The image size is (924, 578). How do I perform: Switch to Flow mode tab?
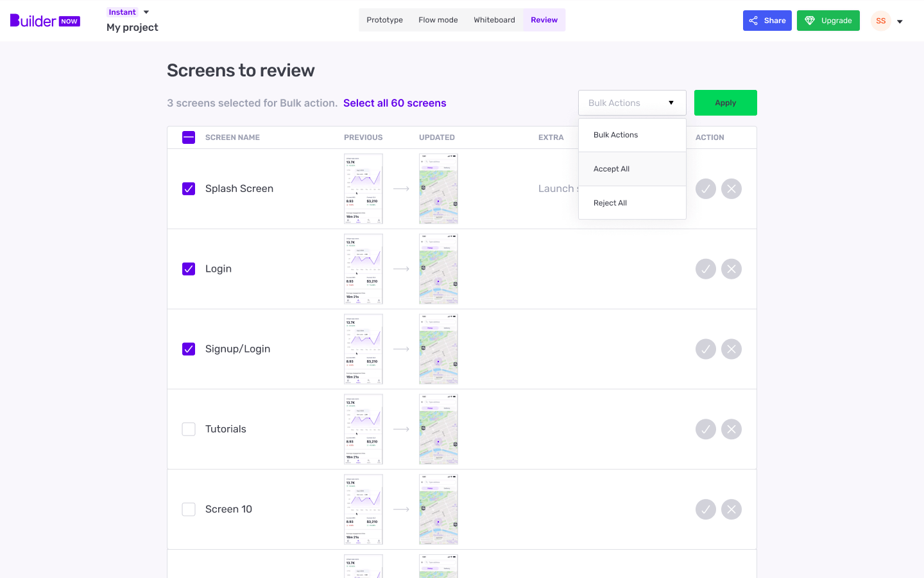438,20
